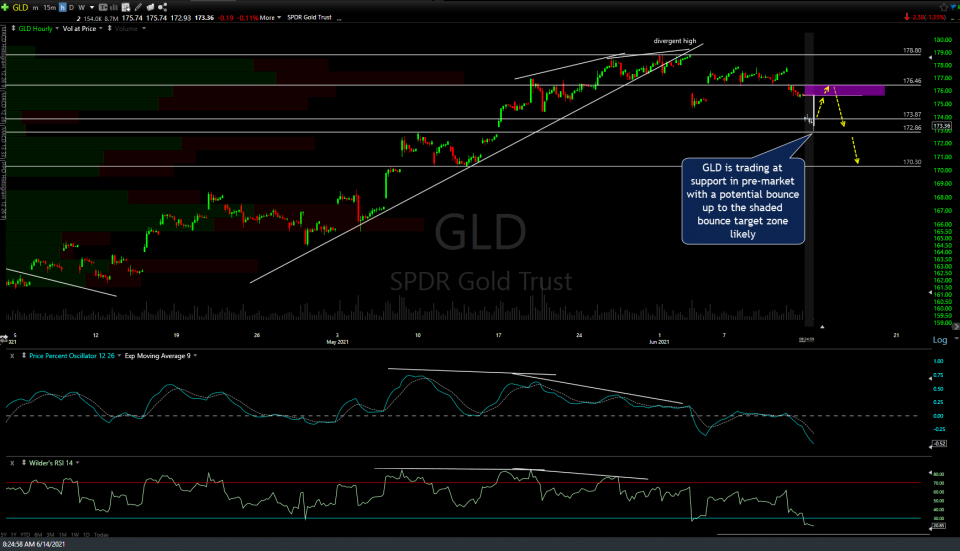Click move handle of Wilder's RSI

[x=24, y=463]
